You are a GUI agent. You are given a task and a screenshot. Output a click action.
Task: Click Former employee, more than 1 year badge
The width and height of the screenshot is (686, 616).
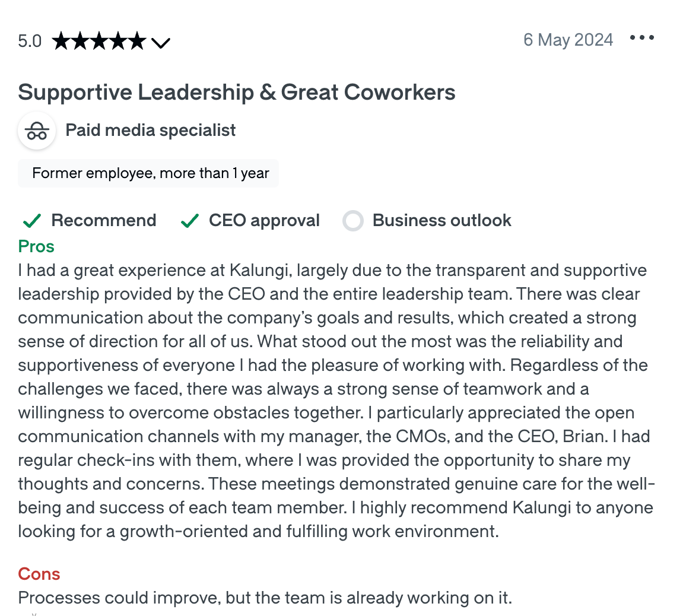(148, 173)
